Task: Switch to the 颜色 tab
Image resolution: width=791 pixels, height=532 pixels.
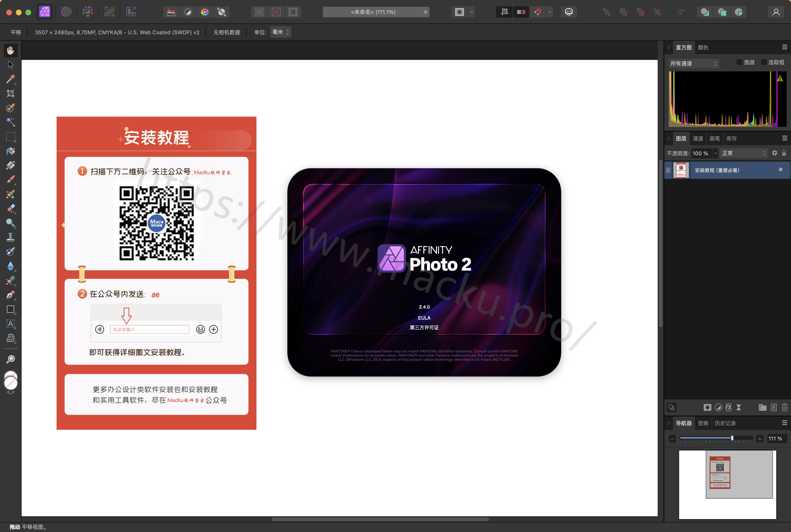Action: (703, 47)
